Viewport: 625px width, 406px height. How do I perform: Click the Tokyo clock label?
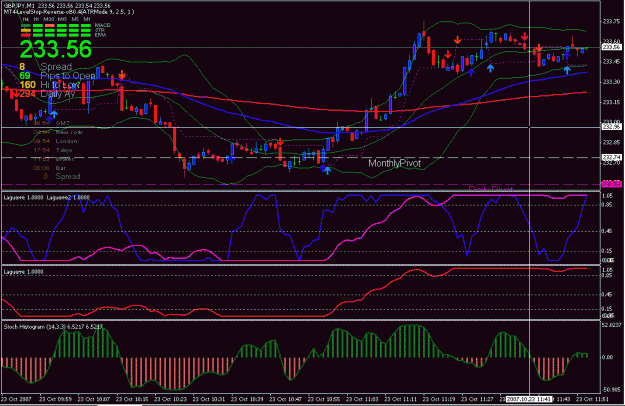[64, 150]
